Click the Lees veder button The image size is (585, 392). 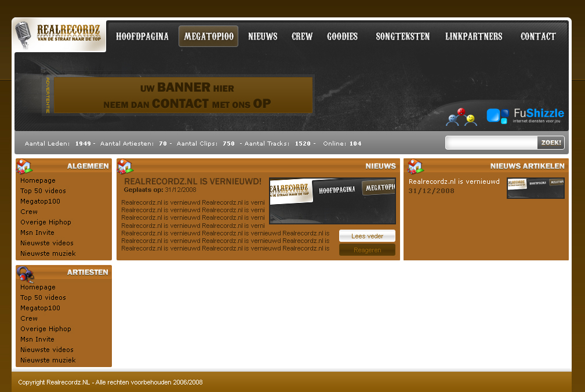click(x=367, y=236)
